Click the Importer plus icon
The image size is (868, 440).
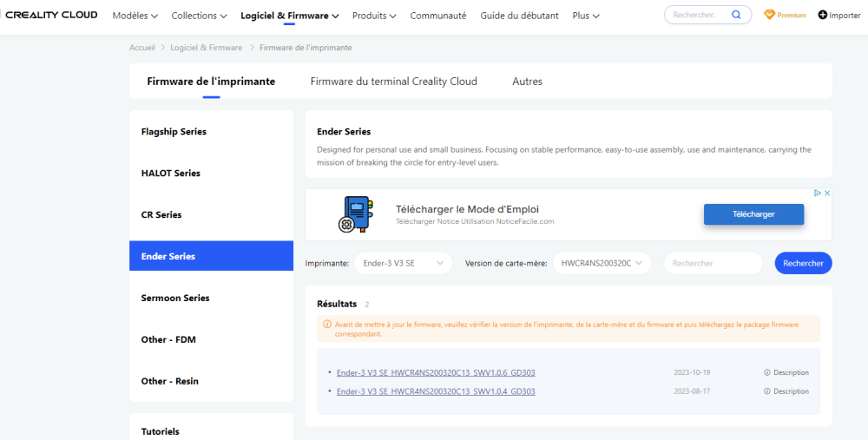823,15
